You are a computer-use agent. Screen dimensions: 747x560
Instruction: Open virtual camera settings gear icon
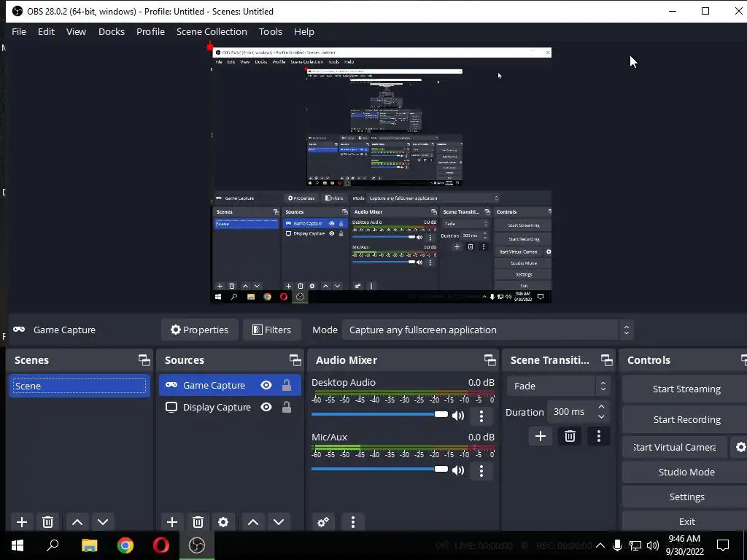point(740,447)
